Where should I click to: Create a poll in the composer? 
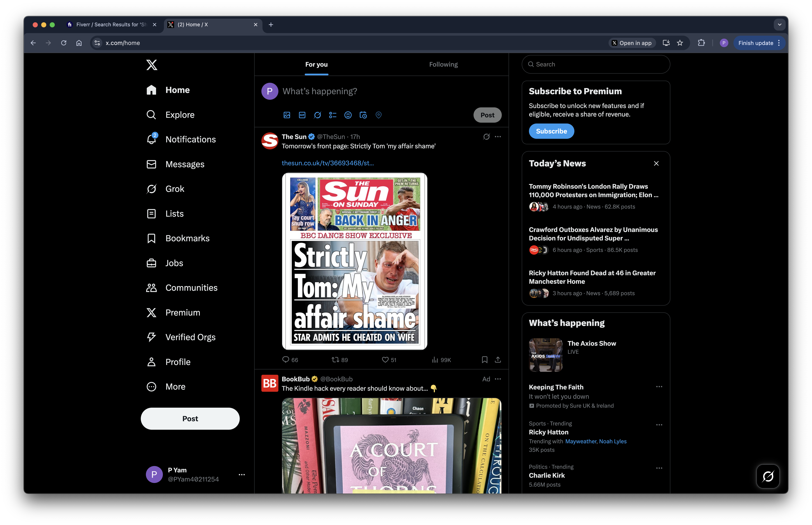333,115
